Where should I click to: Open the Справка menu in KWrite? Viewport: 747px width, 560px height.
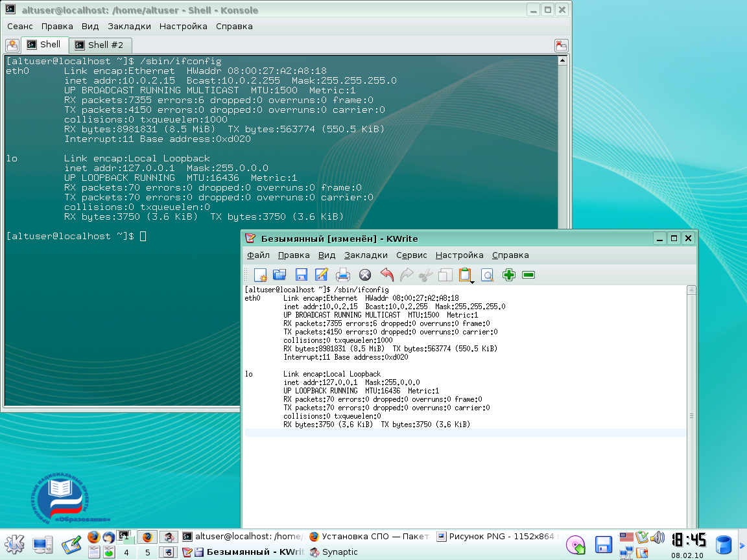[x=510, y=255]
